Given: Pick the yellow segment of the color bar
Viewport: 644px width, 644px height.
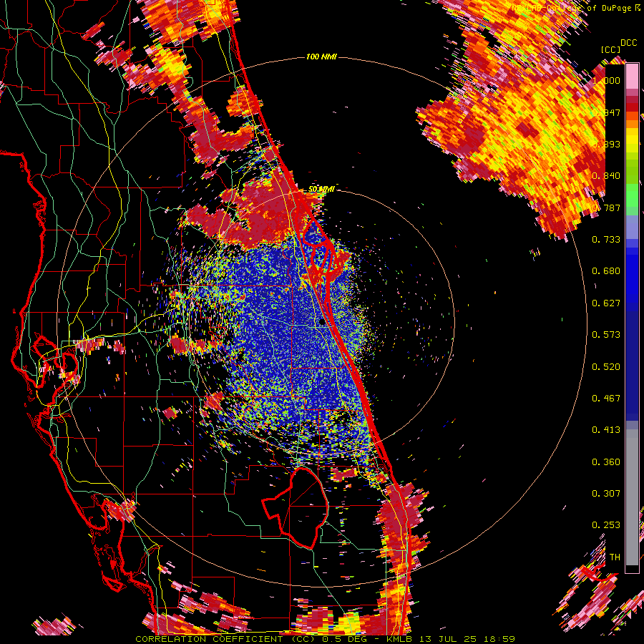Looking at the screenshot, I should point(632,140).
